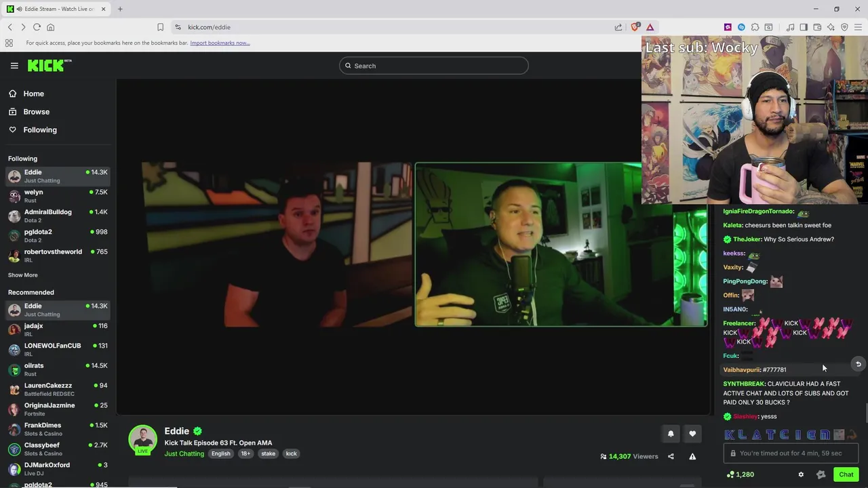Go back in browser
The image size is (868, 488).
point(10,27)
